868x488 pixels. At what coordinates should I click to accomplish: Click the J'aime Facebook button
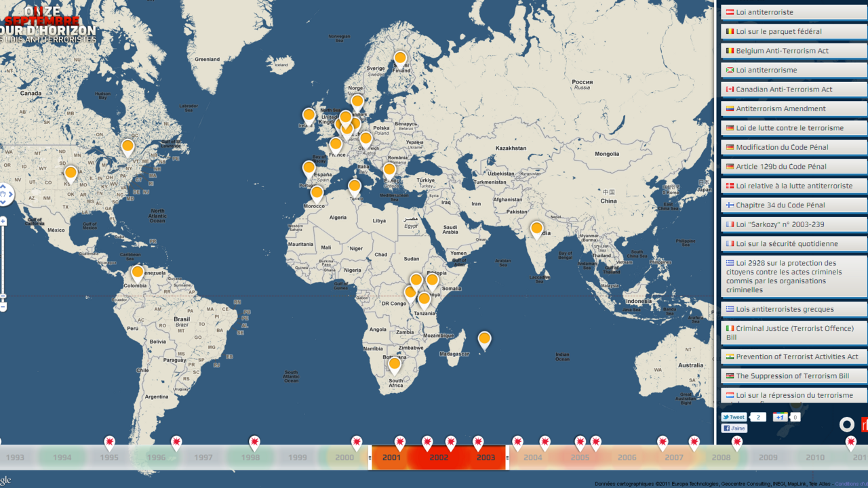tap(734, 428)
